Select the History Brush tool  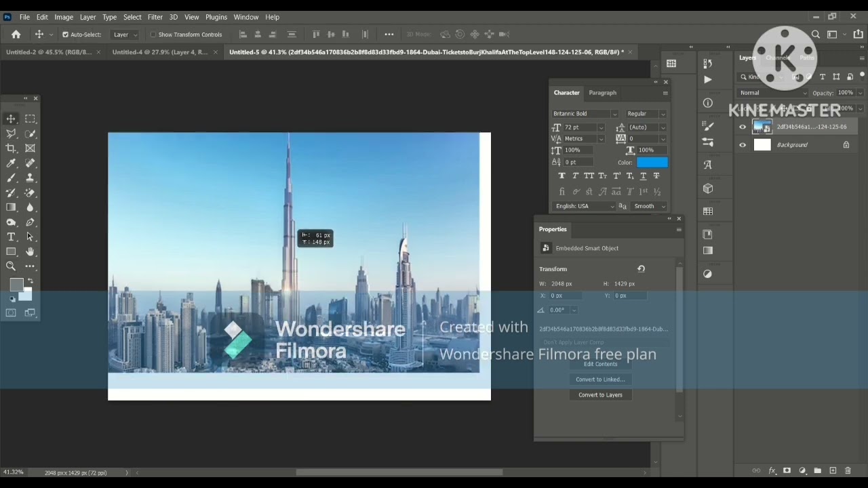pos(11,193)
